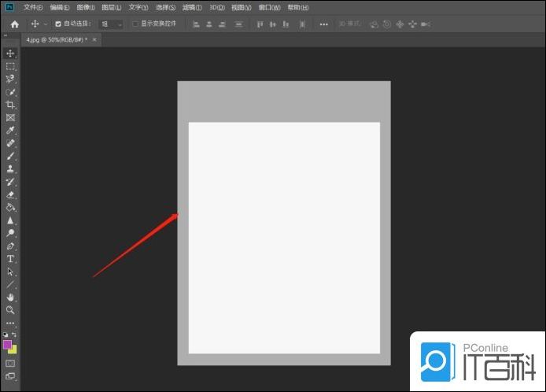Click the 3D camera scale icon
This screenshot has width=546, height=392.
point(426,24)
